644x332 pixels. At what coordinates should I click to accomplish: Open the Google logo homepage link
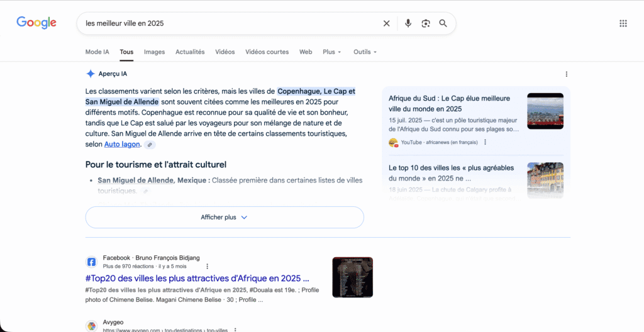(36, 23)
